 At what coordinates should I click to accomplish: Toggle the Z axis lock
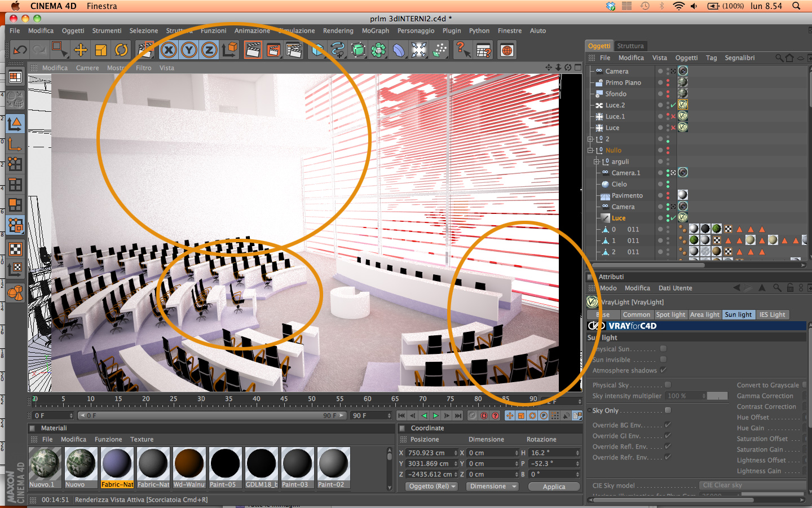[x=209, y=50]
